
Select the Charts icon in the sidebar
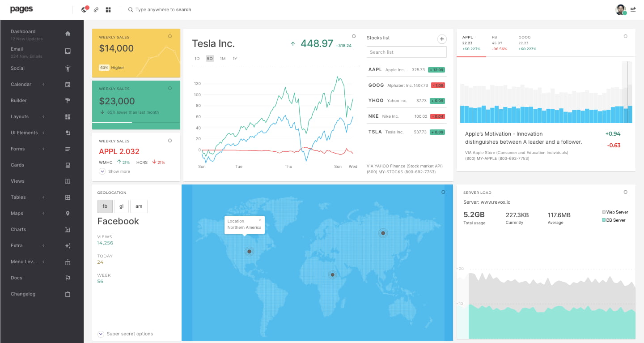(x=67, y=229)
